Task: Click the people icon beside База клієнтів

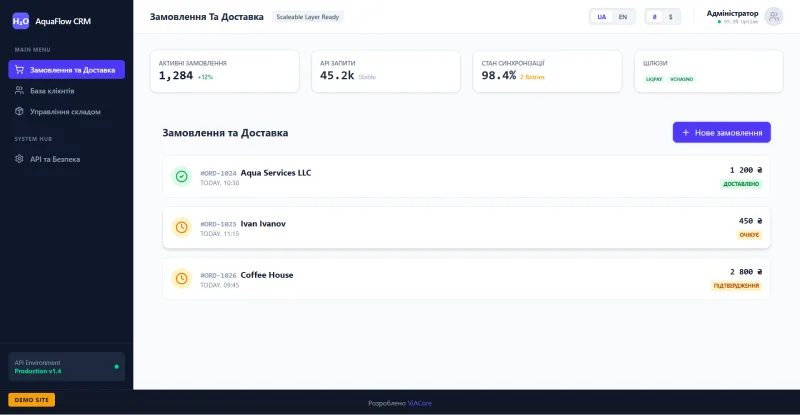Action: (19, 90)
